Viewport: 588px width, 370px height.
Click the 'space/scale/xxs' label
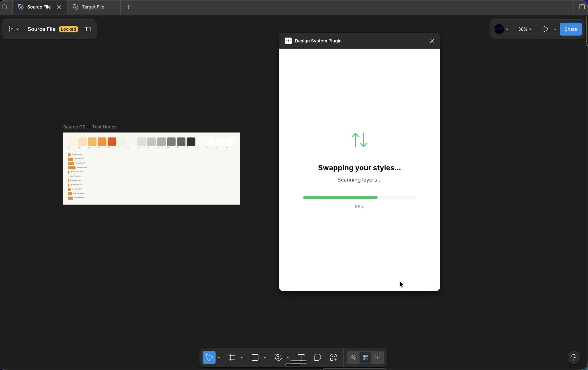click(76, 176)
